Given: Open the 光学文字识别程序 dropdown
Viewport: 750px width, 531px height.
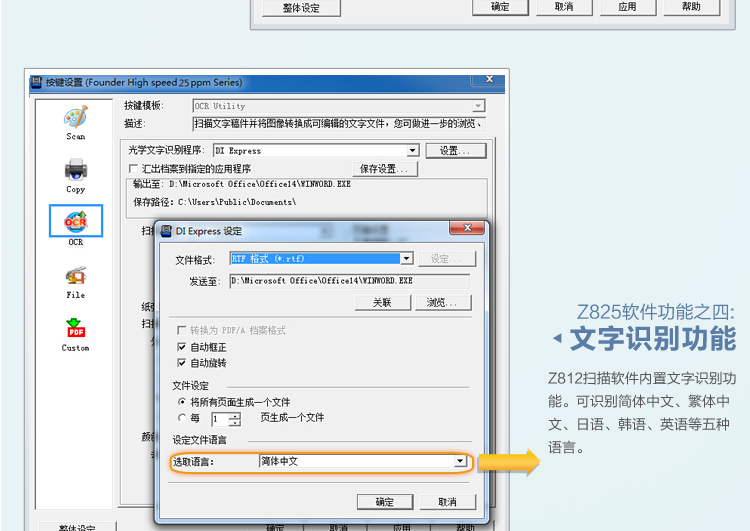Looking at the screenshot, I should coord(412,151).
